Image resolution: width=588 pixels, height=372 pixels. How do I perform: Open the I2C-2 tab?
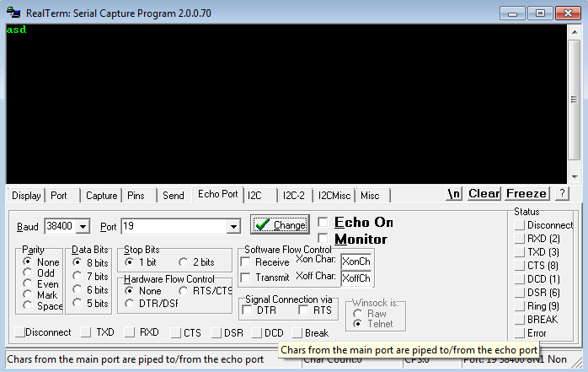(x=294, y=196)
